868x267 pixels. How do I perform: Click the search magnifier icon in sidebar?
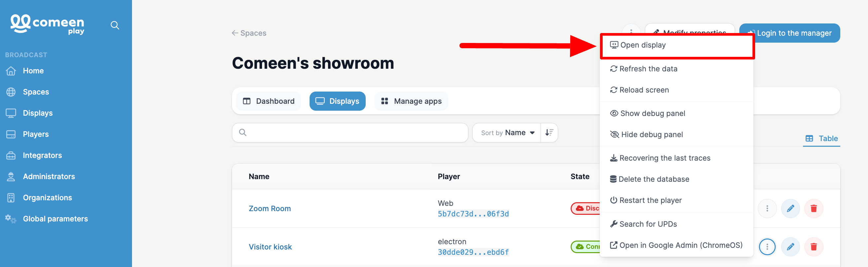pyautogui.click(x=115, y=25)
